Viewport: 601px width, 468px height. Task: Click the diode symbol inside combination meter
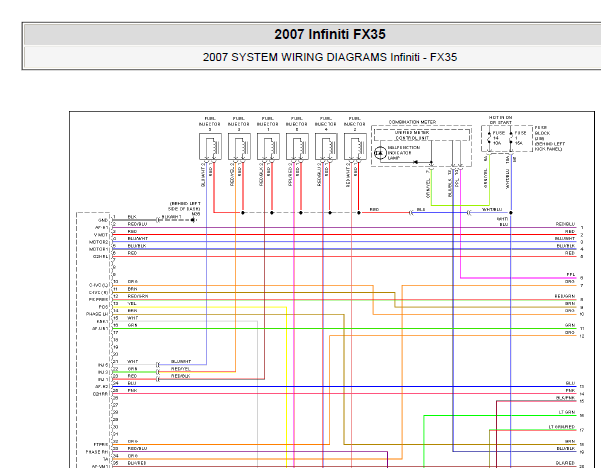pos(415,162)
